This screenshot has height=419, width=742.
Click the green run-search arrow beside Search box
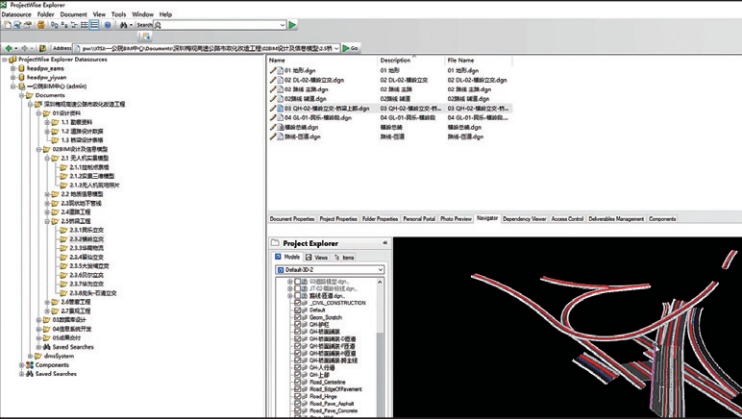pos(292,25)
